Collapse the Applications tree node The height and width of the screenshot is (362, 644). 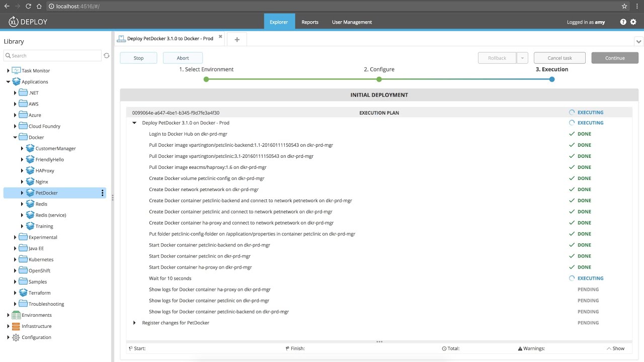tap(8, 82)
